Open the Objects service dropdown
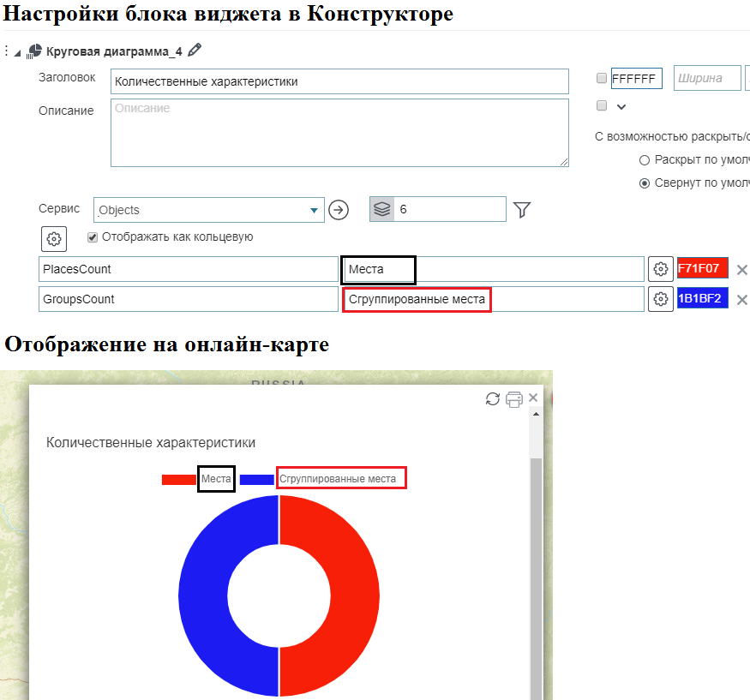Image resolution: width=750 pixels, height=700 pixels. [x=313, y=210]
